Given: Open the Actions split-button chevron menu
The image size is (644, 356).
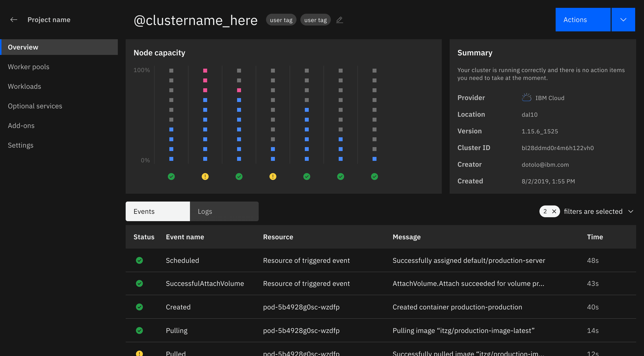Looking at the screenshot, I should coord(623,19).
